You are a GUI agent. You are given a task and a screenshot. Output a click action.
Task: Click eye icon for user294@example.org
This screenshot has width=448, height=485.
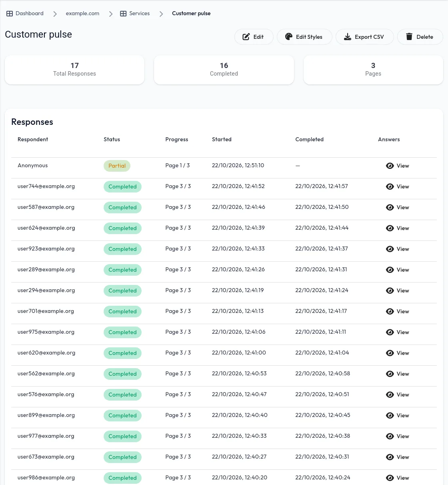click(x=390, y=291)
